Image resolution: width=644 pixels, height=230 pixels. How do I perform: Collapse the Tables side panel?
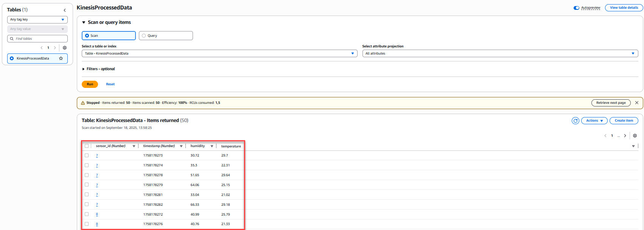point(65,10)
